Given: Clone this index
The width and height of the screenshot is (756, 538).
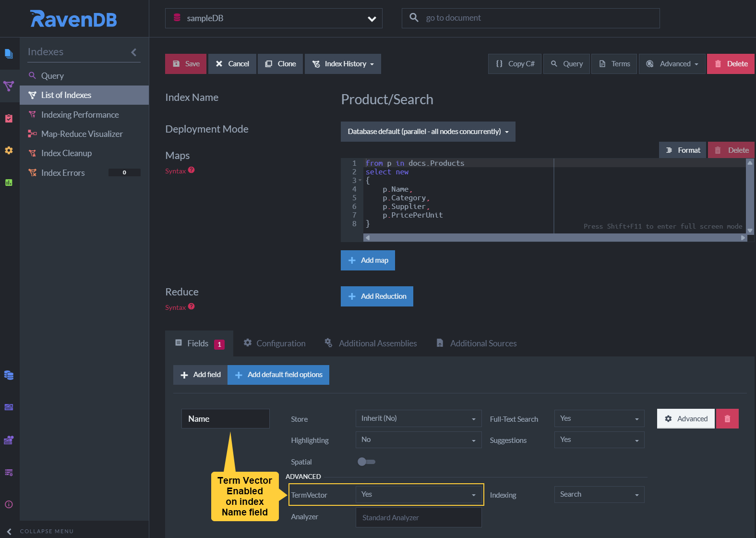Looking at the screenshot, I should tap(280, 64).
